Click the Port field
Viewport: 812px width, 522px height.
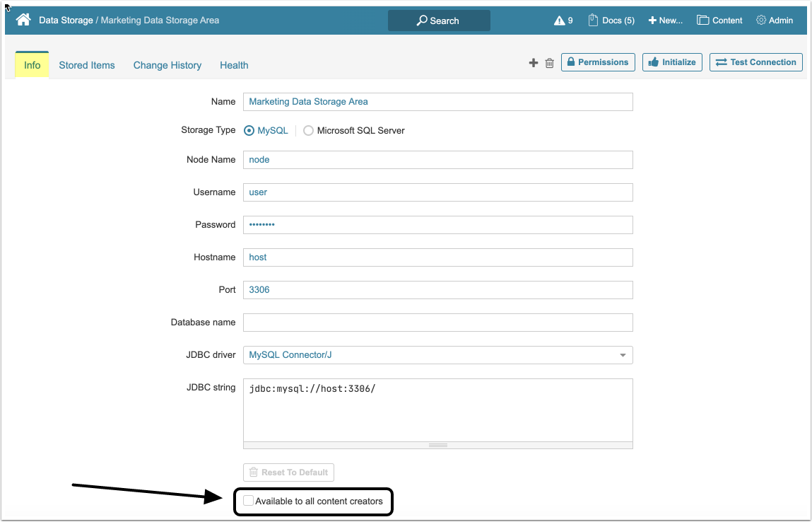pyautogui.click(x=437, y=290)
